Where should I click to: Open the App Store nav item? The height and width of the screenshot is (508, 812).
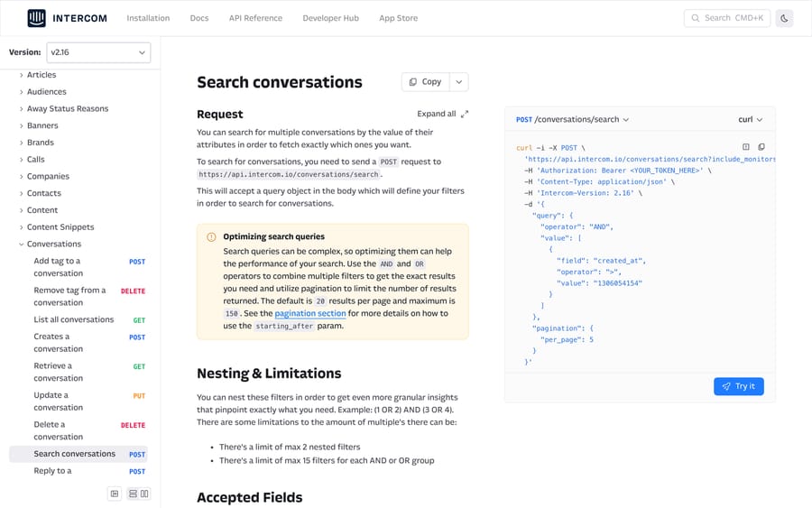click(398, 18)
